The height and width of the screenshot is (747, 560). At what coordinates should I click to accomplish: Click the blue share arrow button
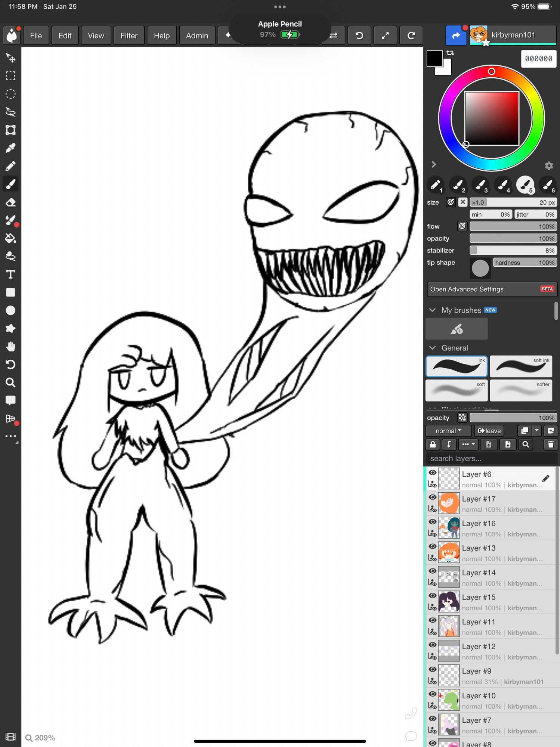[x=456, y=35]
